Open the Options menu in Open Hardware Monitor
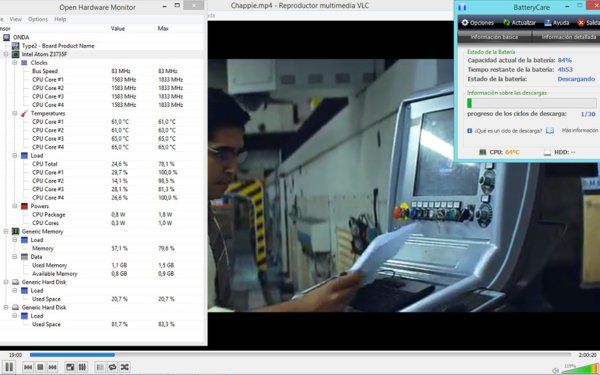 click(x=38, y=19)
